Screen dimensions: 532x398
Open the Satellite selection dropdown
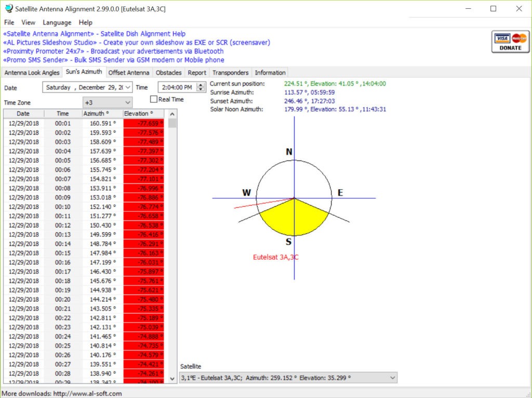tap(392, 378)
